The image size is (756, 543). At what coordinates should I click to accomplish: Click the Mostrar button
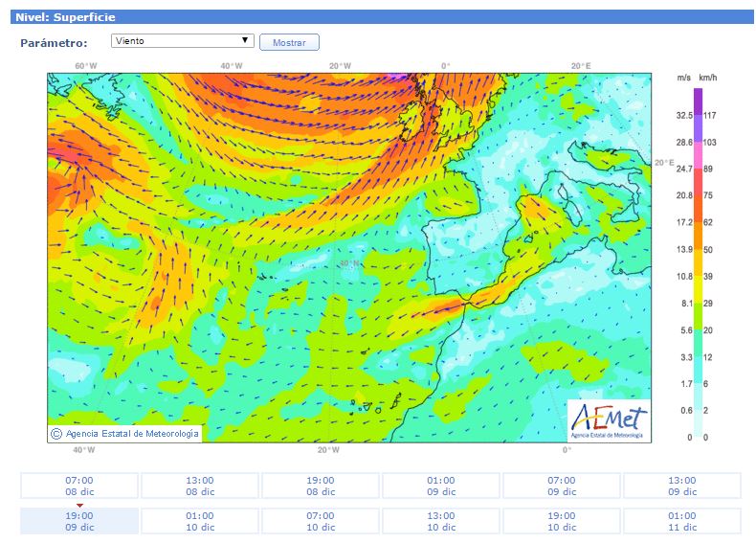click(x=289, y=43)
